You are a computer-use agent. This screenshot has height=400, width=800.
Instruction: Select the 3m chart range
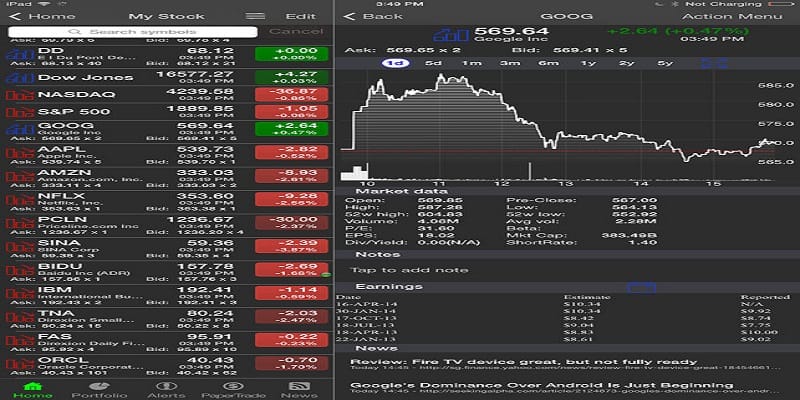click(x=510, y=63)
